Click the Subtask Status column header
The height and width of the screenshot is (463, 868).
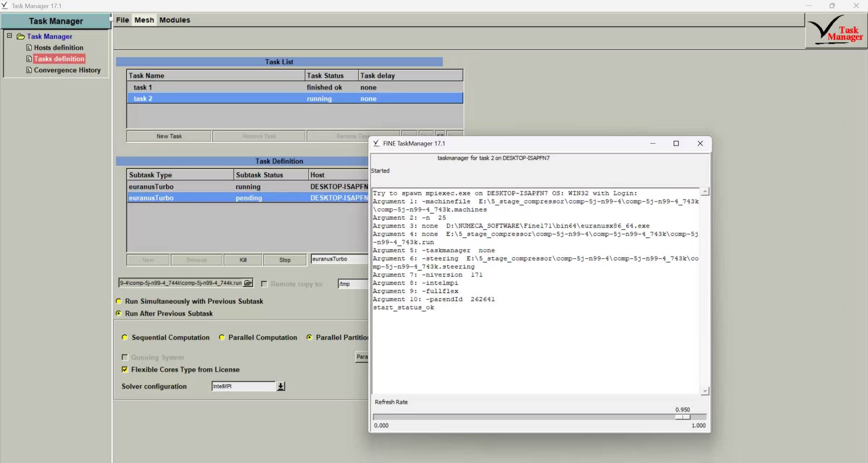[271, 175]
